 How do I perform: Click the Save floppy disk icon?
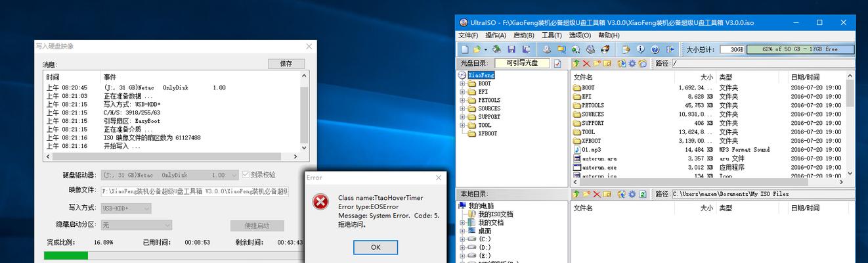511,49
